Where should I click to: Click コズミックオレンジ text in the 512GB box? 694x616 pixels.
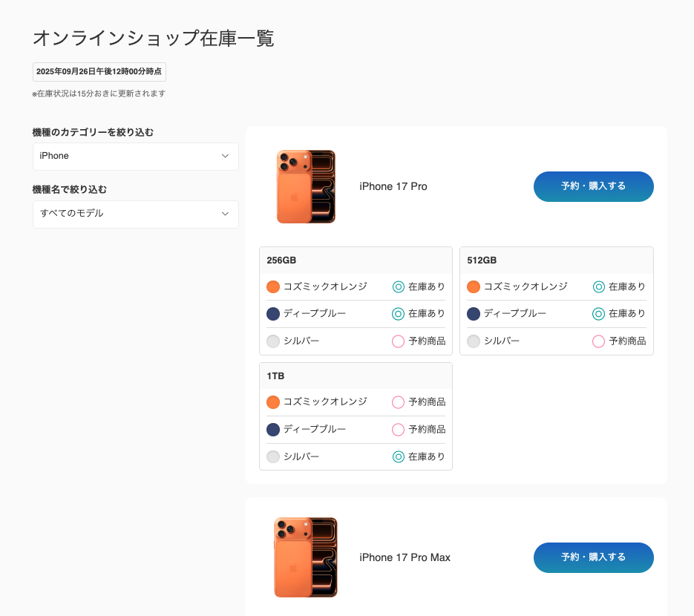pos(526,286)
